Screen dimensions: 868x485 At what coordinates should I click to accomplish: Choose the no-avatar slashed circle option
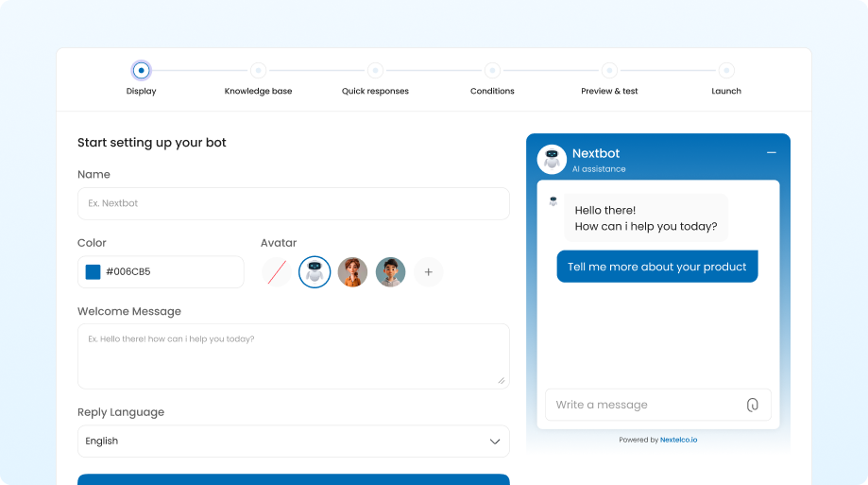click(277, 272)
